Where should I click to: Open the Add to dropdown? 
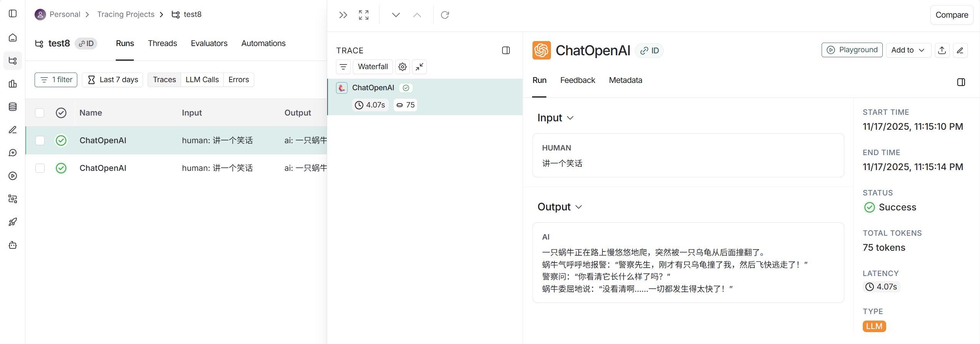(x=908, y=50)
